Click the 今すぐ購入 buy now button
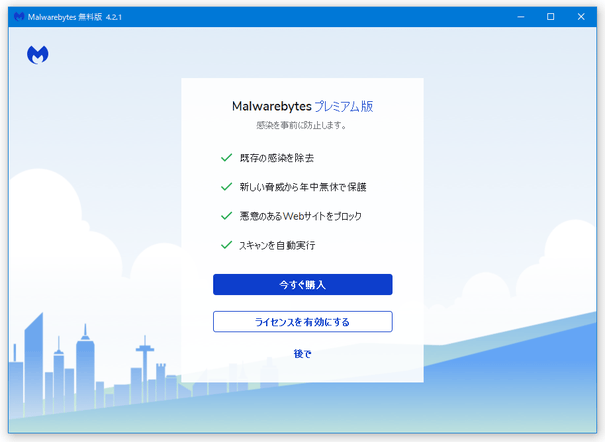The height and width of the screenshot is (442, 605). tap(302, 285)
